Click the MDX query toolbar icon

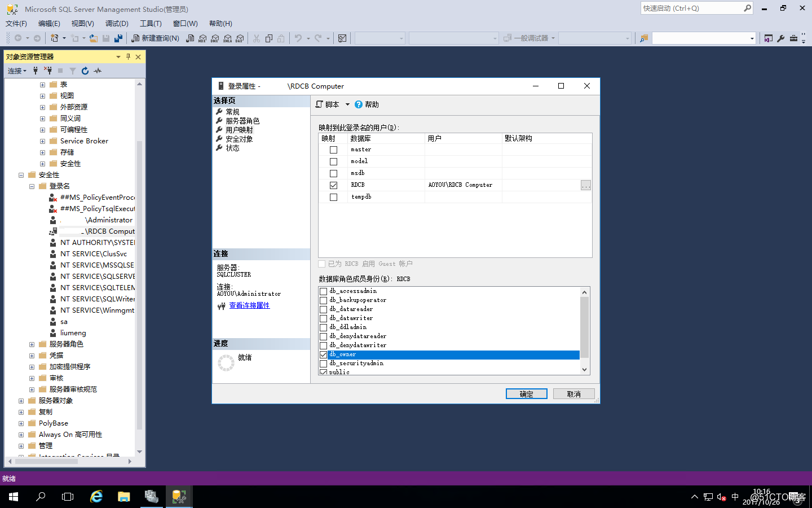(x=202, y=38)
